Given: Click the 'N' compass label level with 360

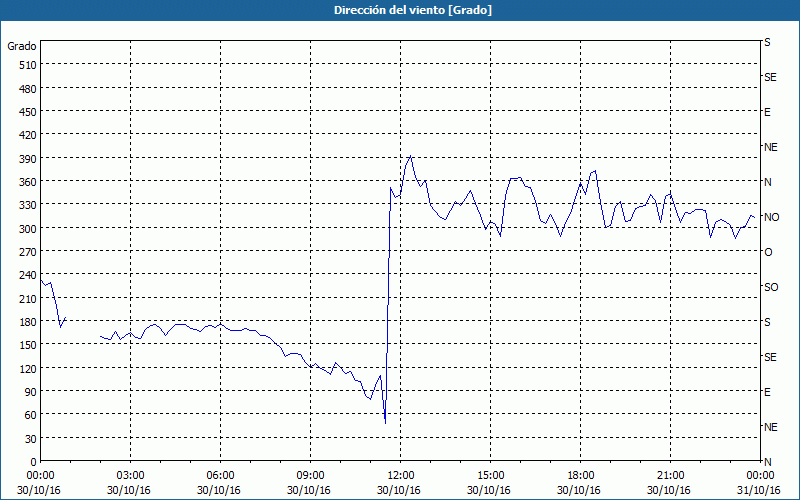Looking at the screenshot, I should 768,182.
